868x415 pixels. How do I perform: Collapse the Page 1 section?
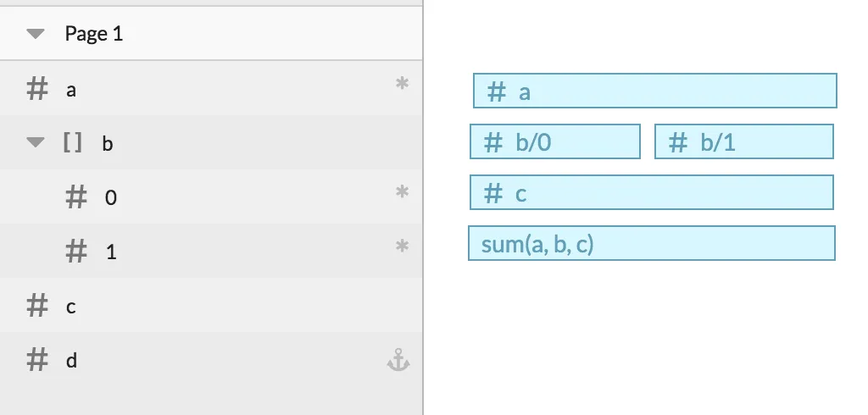click(x=36, y=34)
